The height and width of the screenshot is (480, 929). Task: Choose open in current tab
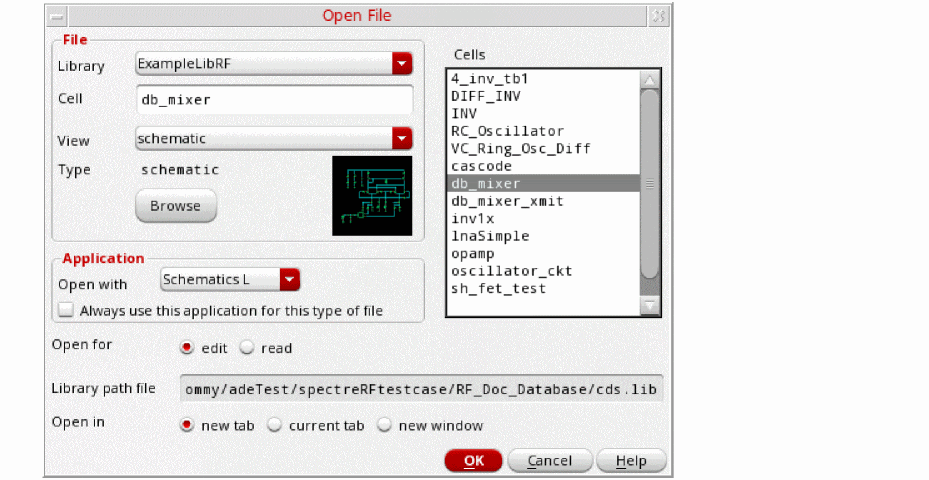click(x=274, y=426)
